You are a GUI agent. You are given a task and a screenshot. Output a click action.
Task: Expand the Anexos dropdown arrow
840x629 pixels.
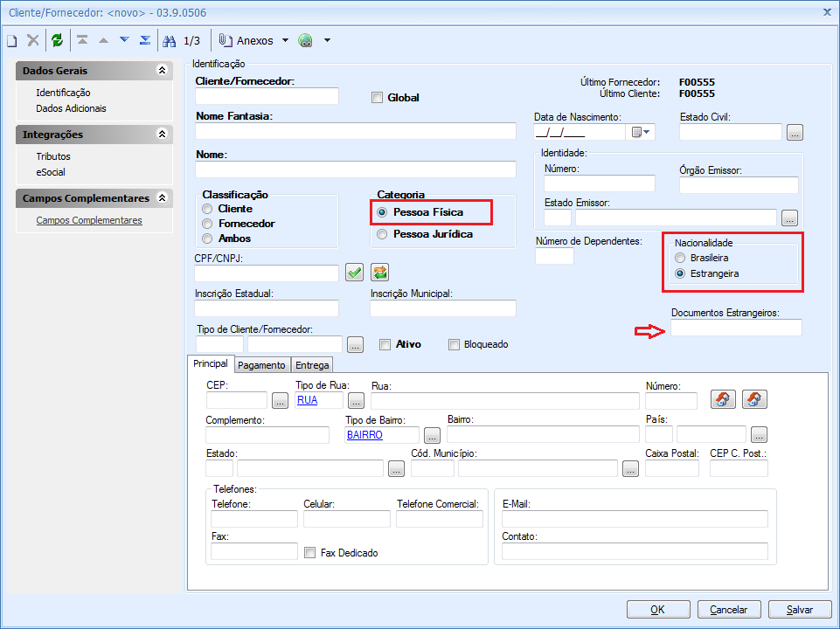pyautogui.click(x=285, y=41)
